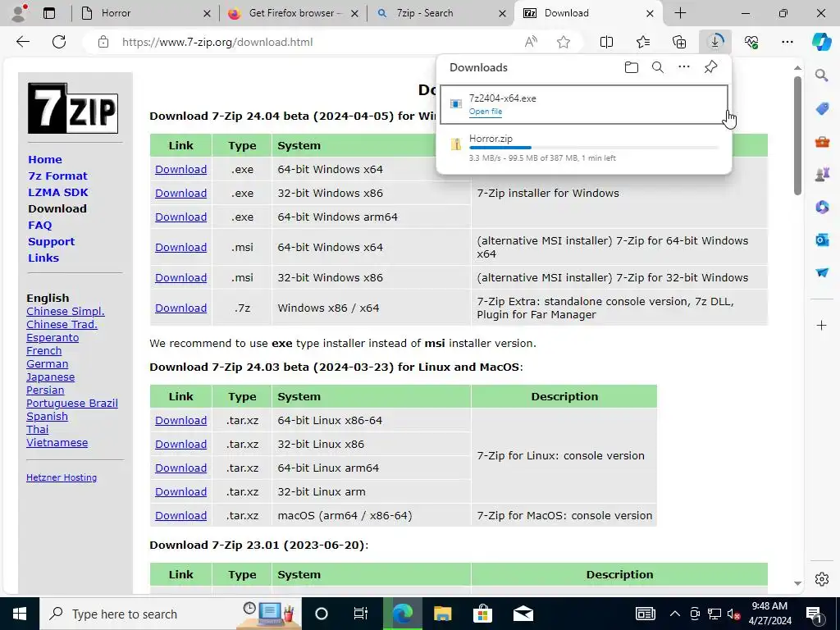This screenshot has width=840, height=630.
Task: Add sidebar app with plus icon
Action: pos(822,325)
